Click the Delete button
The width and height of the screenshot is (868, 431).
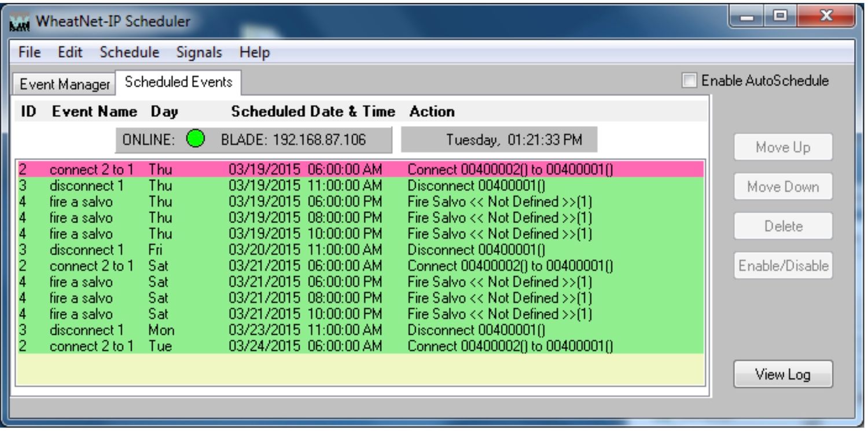[783, 226]
